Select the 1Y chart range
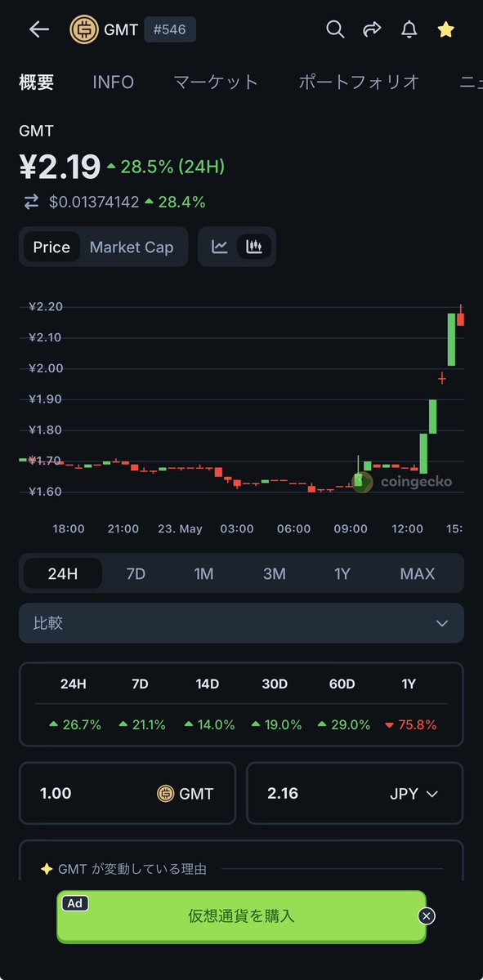 pyautogui.click(x=342, y=573)
